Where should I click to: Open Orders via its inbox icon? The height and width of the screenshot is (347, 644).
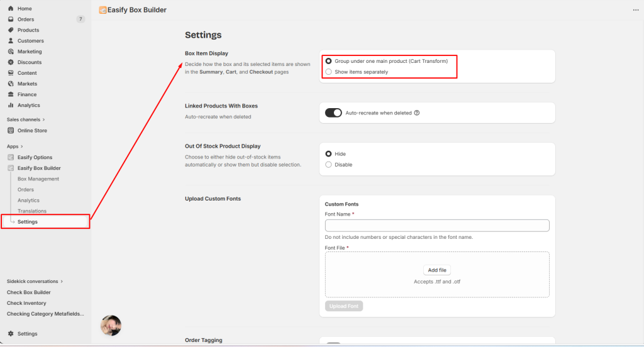11,19
